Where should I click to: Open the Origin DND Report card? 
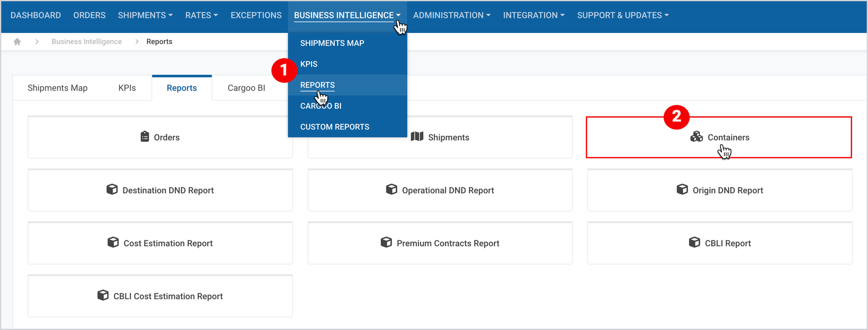point(720,190)
